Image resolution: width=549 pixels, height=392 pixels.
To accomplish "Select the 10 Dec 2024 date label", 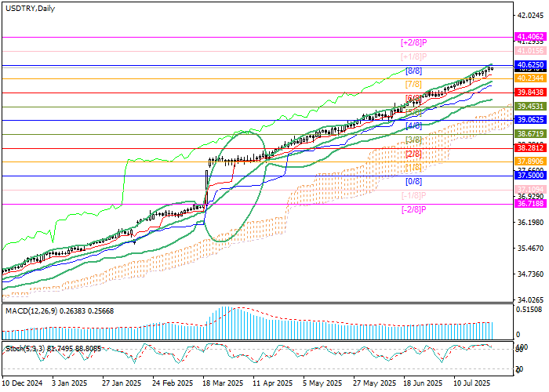I will 22,383.
